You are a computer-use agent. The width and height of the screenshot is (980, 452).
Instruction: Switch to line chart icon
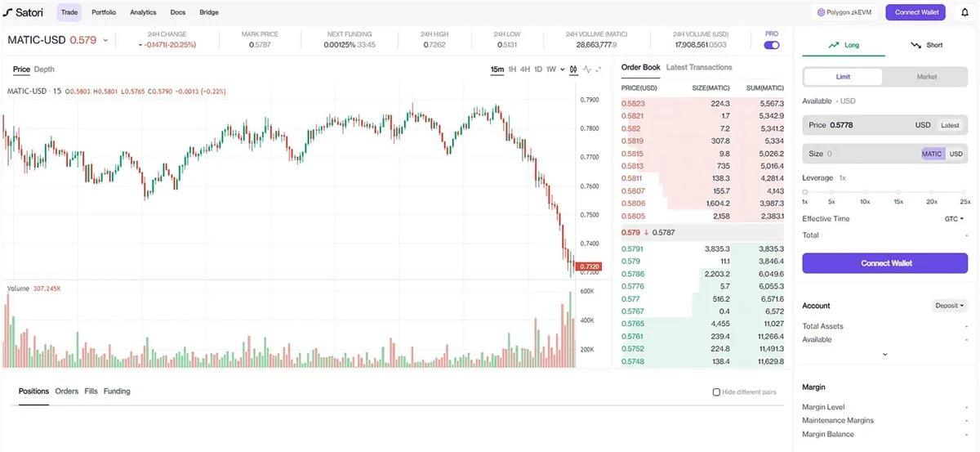point(586,69)
